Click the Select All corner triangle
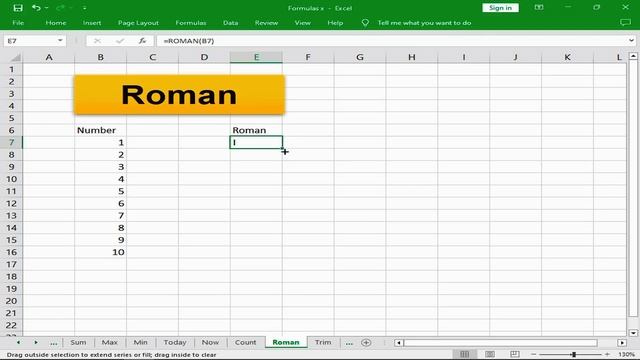This screenshot has height=360, width=640. 16,58
